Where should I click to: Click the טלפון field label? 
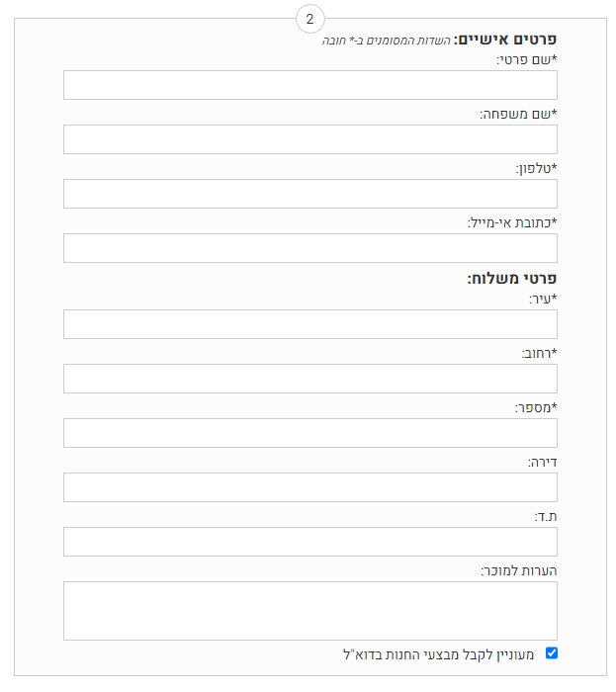point(537,169)
